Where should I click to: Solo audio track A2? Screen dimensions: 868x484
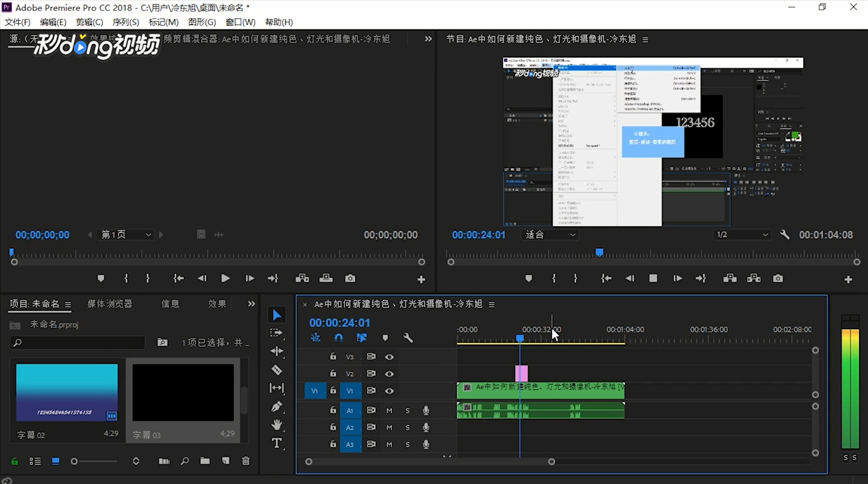pos(408,427)
